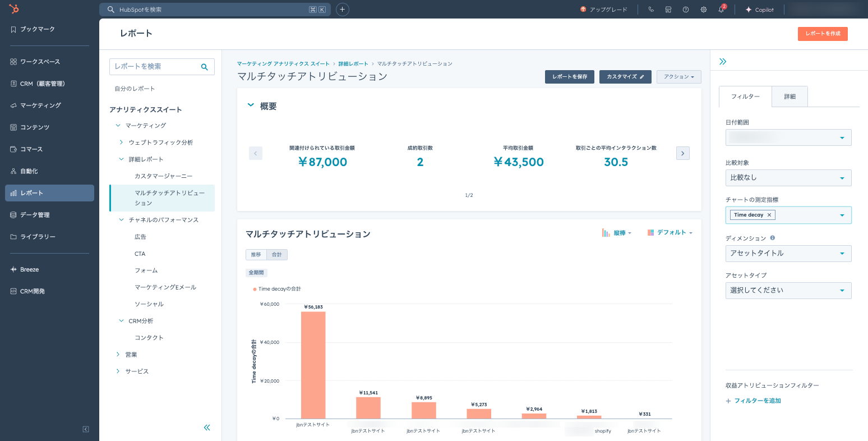Viewport: 868px width, 441px height.
Task: Click レポートを保存 button
Action: (569, 77)
